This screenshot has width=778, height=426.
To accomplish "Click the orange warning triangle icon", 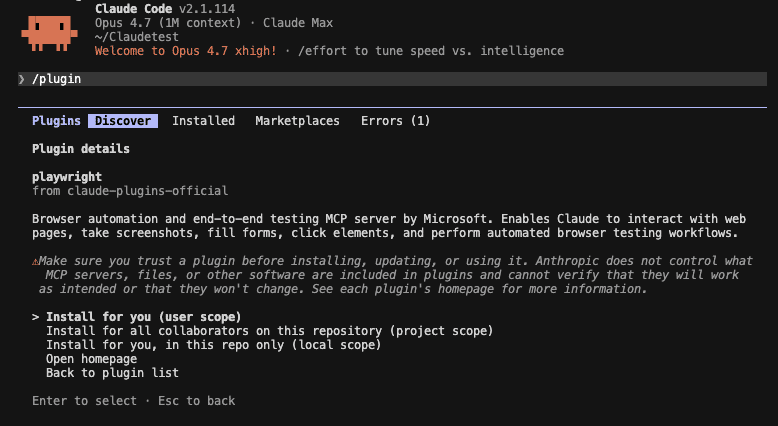I will pyautogui.click(x=35, y=261).
